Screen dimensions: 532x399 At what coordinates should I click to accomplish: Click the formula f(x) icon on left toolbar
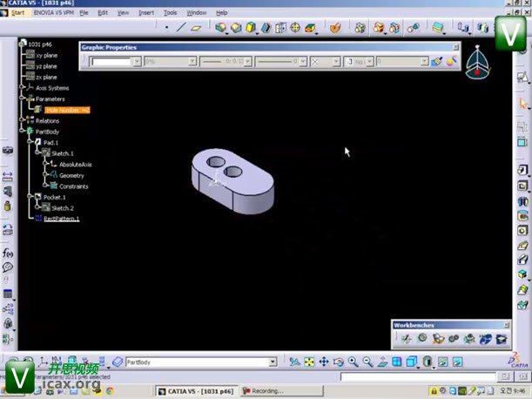(x=8, y=254)
